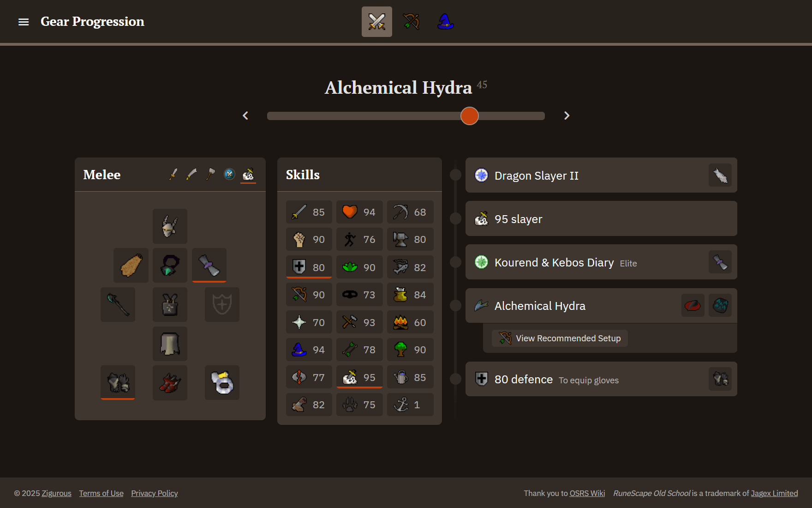Select the boots equipment slot
Screen dimensions: 812x508
170,383
